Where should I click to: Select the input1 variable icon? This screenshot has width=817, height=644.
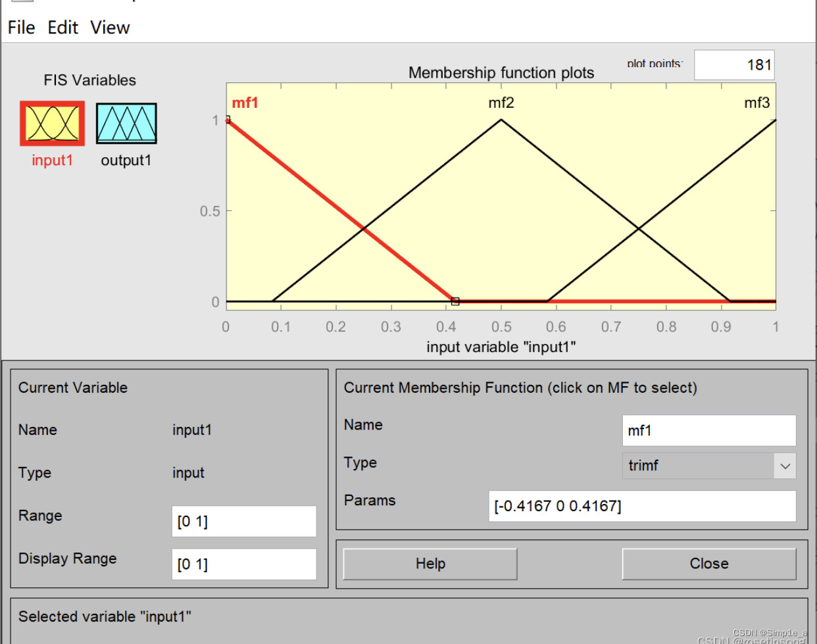pos(52,124)
